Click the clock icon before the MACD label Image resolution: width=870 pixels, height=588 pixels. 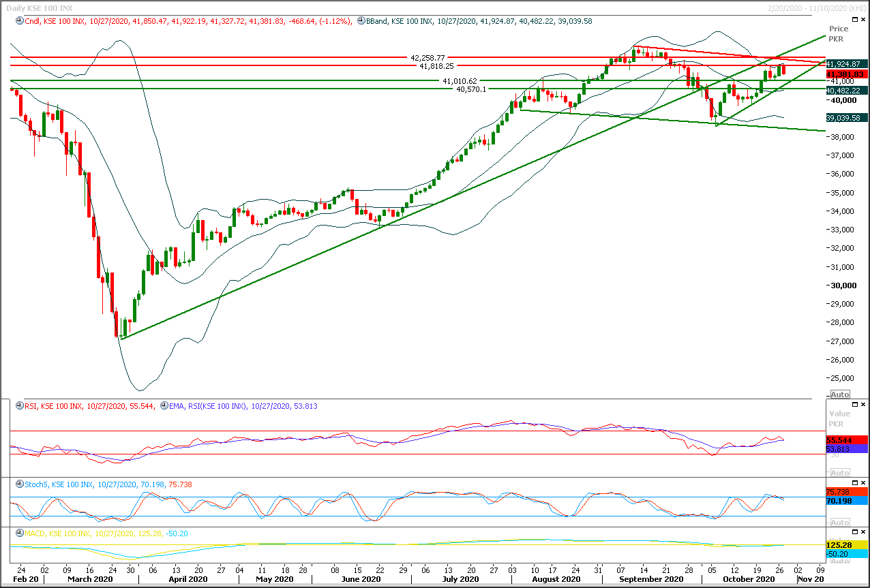[x=19, y=533]
